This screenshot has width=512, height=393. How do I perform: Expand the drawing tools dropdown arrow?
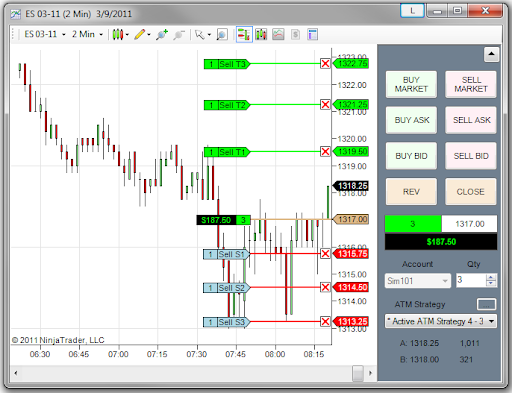149,34
